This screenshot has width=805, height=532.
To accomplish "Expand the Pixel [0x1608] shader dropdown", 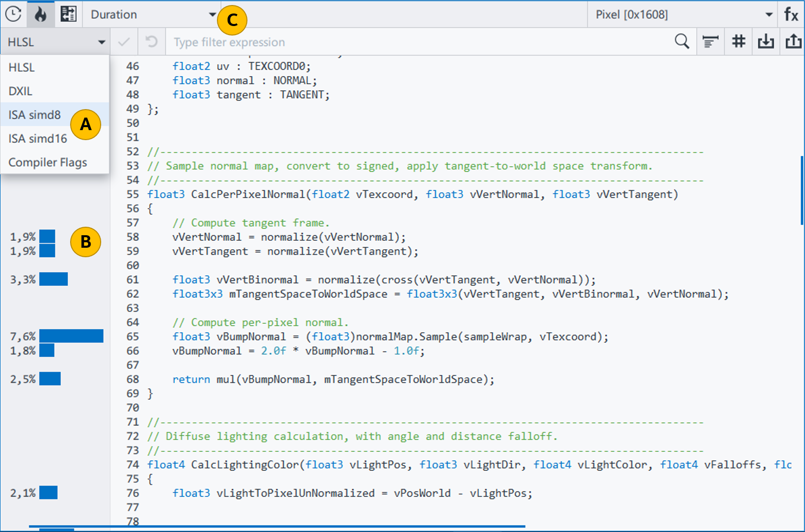I will (x=682, y=15).
